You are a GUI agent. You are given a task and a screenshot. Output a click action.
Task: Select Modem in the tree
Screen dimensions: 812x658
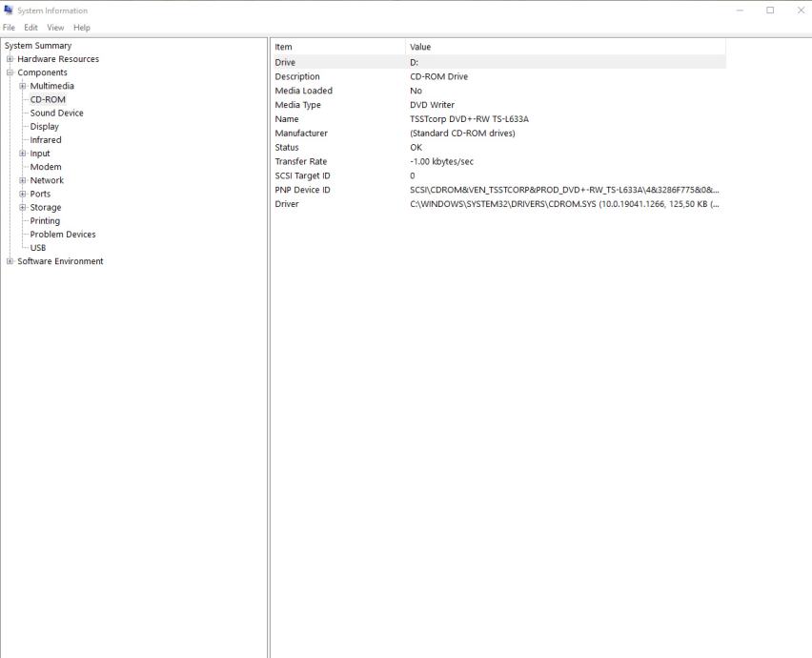[x=46, y=167]
